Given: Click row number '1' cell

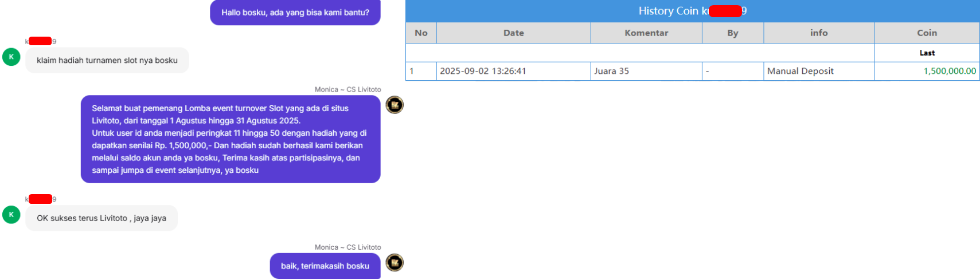Looking at the screenshot, I should (x=421, y=71).
